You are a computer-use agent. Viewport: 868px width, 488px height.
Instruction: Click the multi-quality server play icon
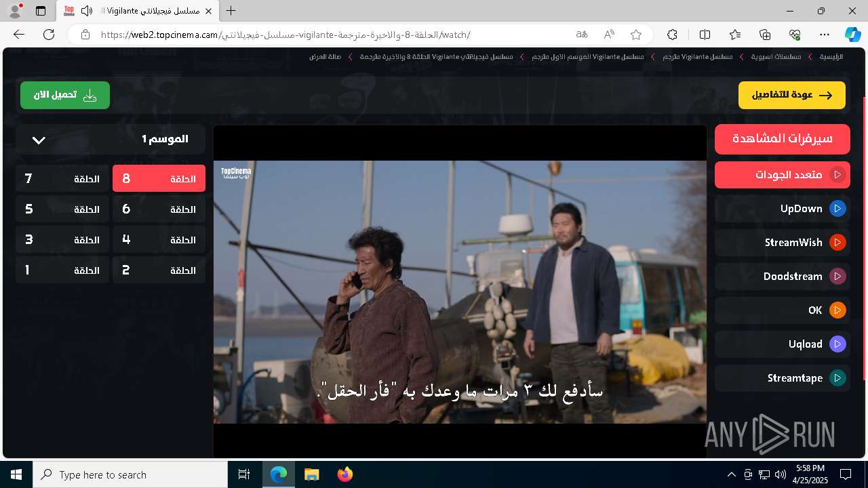(837, 175)
